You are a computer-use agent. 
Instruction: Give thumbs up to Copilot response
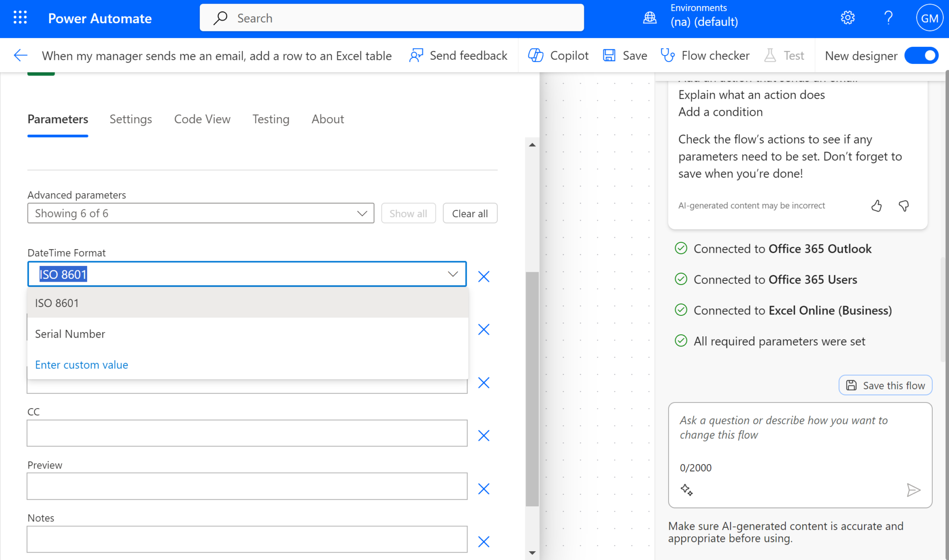(x=876, y=206)
